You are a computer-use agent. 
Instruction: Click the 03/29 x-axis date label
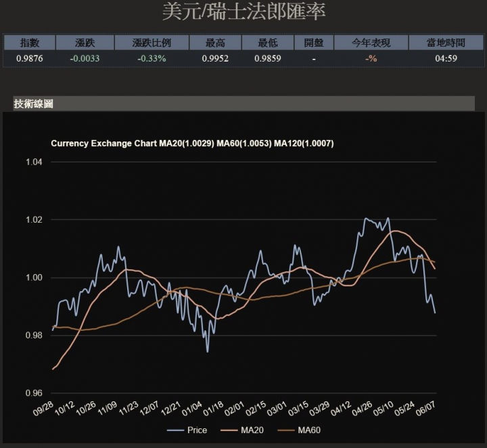(320, 408)
